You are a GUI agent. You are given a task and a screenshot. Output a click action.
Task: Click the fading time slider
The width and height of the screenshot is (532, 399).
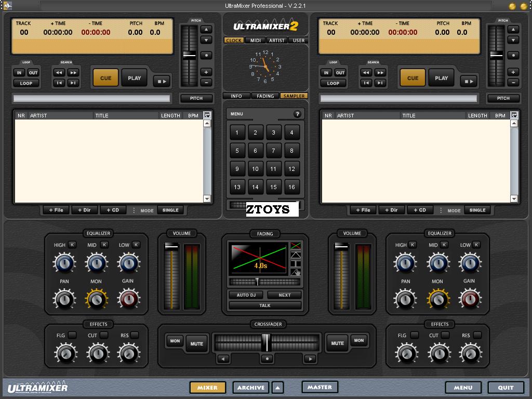coord(264,282)
